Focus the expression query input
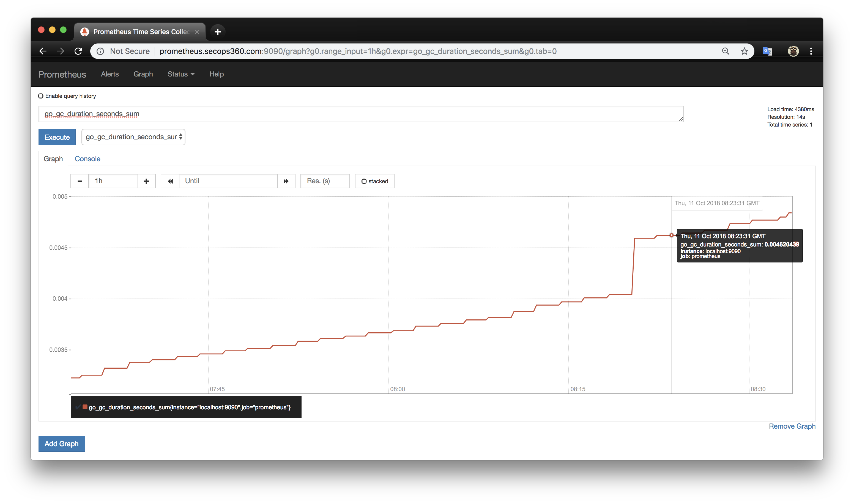Viewport: 854px width, 504px height. coord(361,114)
